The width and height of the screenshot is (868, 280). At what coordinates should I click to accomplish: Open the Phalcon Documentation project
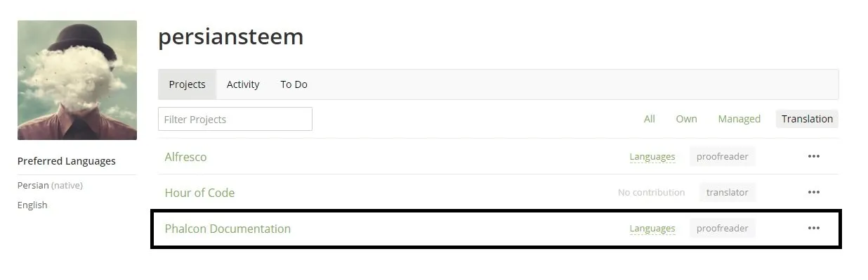[228, 229]
